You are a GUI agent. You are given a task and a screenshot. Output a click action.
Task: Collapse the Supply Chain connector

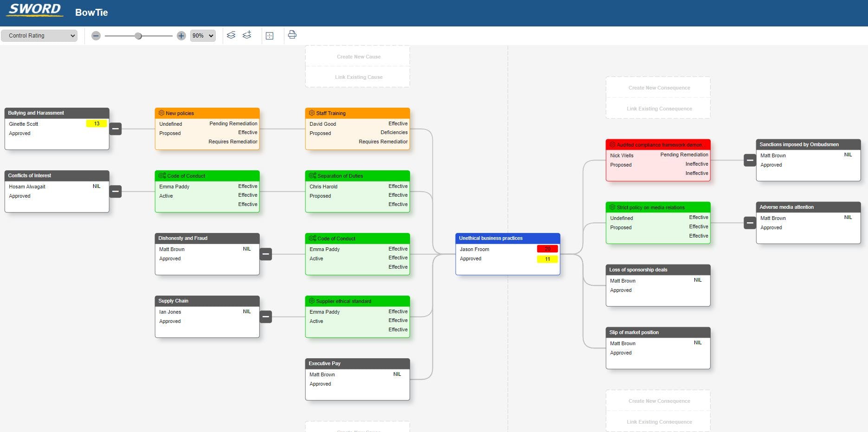click(265, 316)
